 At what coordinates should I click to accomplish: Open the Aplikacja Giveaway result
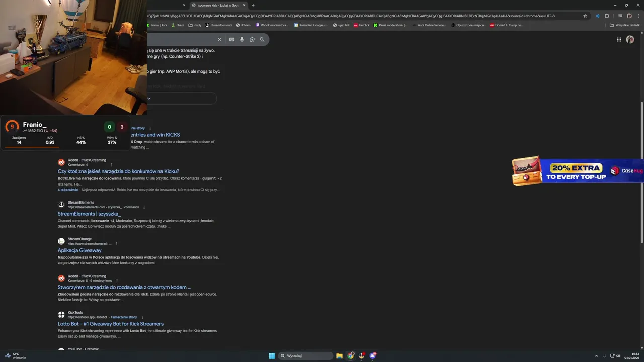tap(79, 250)
